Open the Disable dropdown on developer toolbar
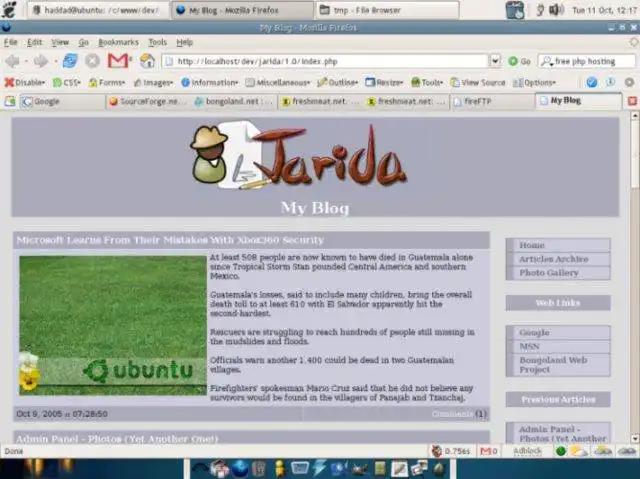 pyautogui.click(x=24, y=83)
